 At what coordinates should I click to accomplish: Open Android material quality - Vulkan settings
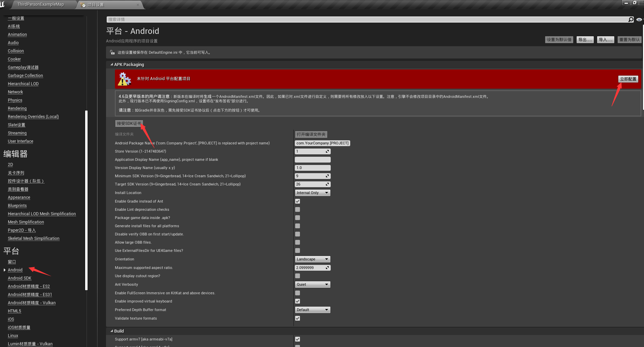click(x=31, y=303)
